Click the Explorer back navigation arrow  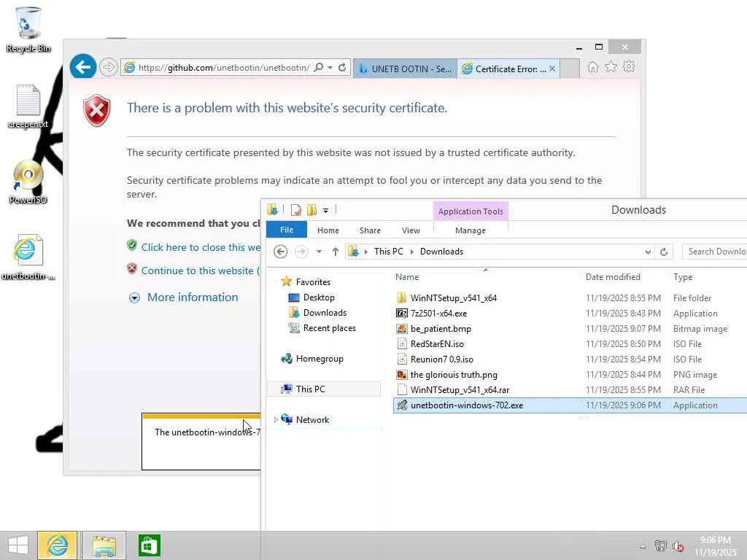tap(281, 252)
